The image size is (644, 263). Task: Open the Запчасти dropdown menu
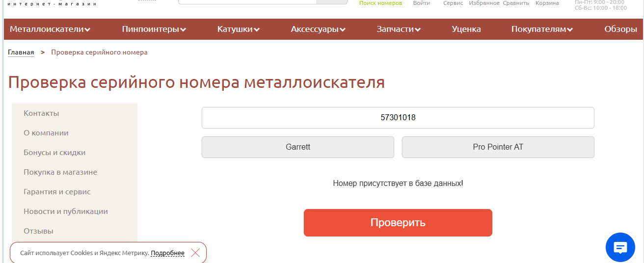coord(399,29)
